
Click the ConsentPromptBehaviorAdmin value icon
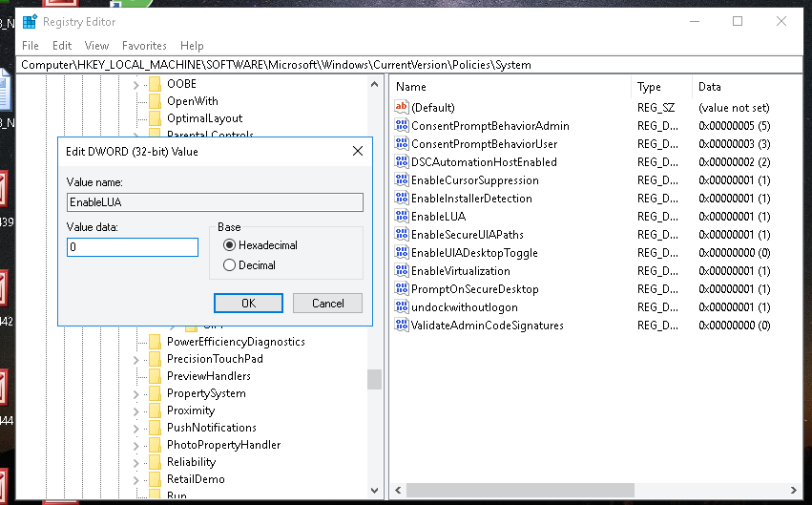[x=401, y=126]
